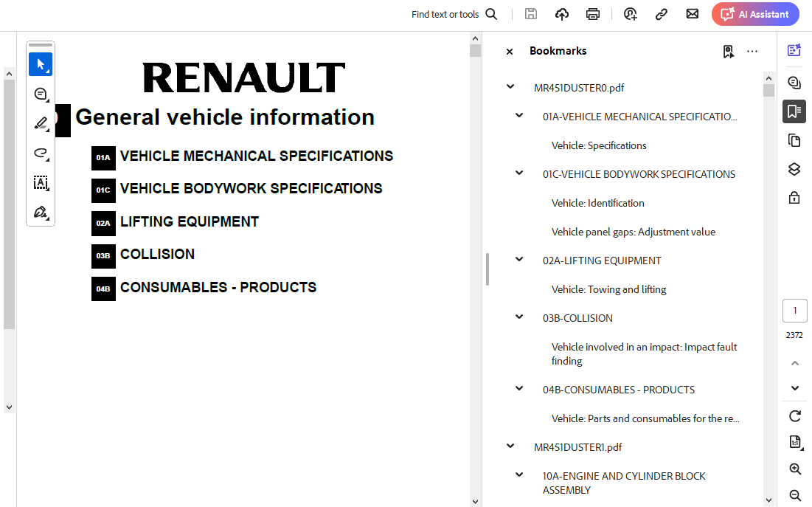Screen dimensions: 812x507
Task: Collapse the MR451DUSTER1.pdf bookmark
Action: (510, 446)
